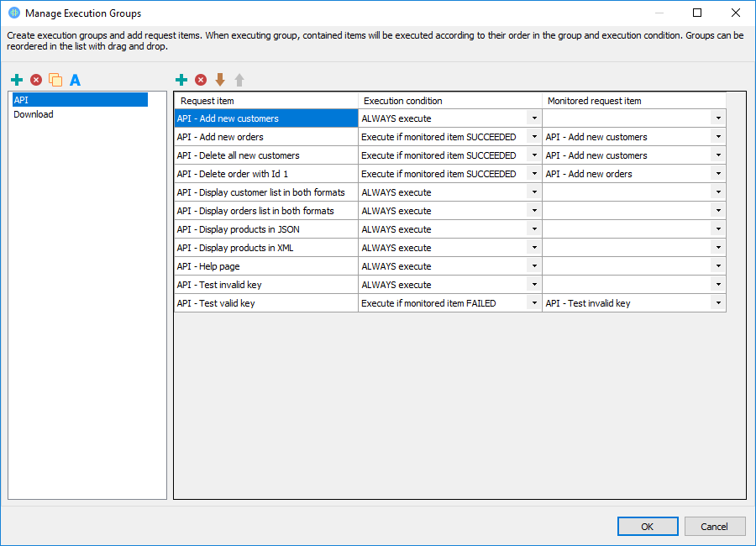Click the OK button
The width and height of the screenshot is (756, 546).
click(648, 526)
